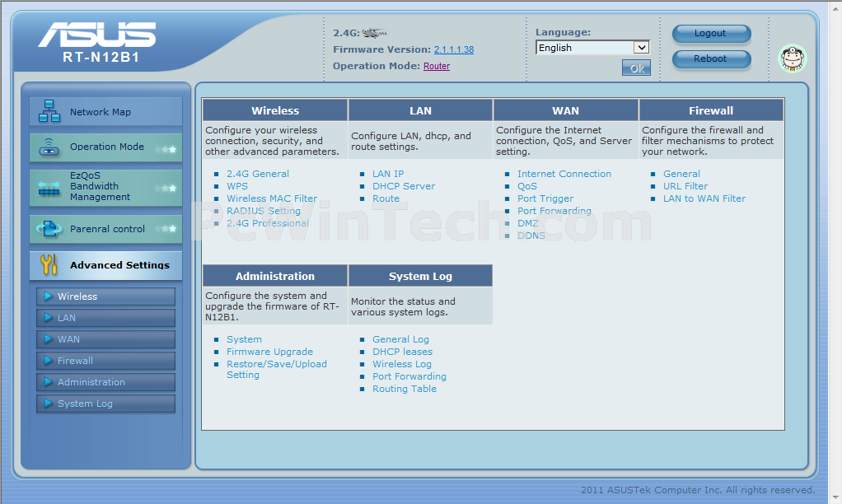Click the Logout button

pos(711,33)
